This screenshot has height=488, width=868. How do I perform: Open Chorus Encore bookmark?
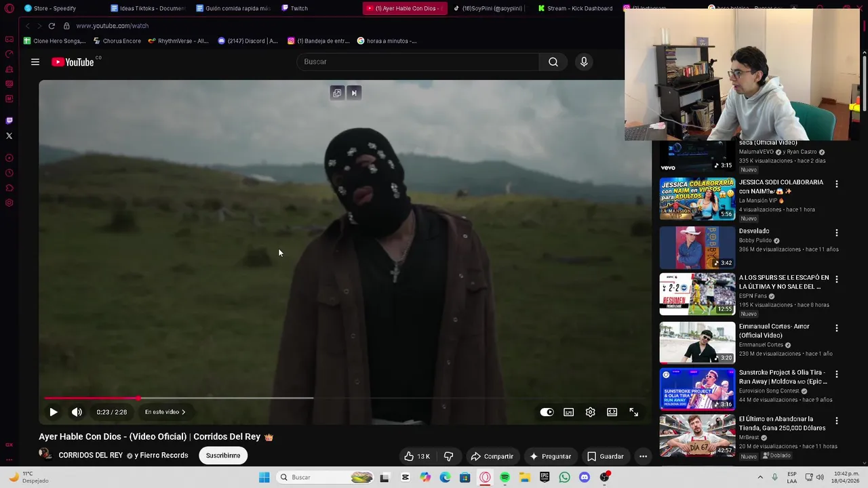click(x=117, y=41)
